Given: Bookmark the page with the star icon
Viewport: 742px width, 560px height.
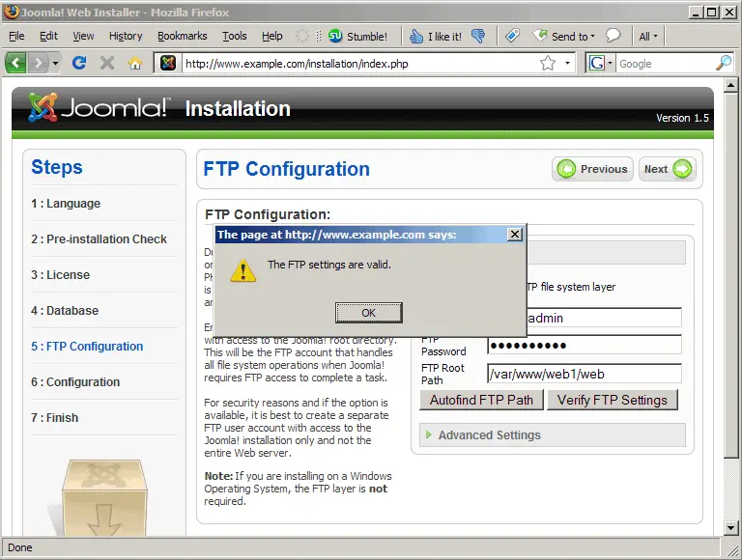Looking at the screenshot, I should [x=548, y=63].
